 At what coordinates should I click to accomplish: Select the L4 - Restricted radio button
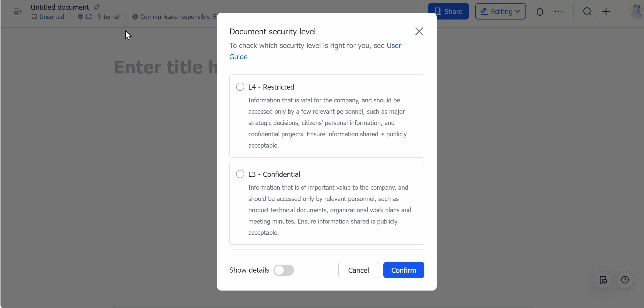tap(240, 87)
